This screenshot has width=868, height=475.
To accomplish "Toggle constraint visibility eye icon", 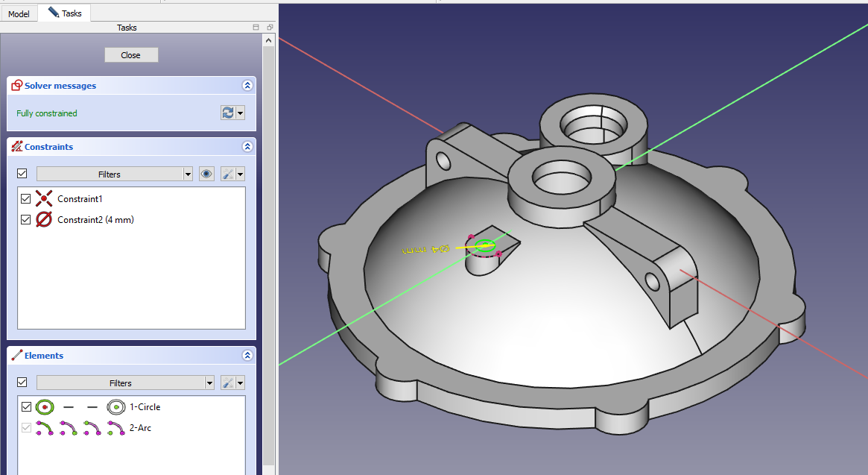I will (207, 174).
